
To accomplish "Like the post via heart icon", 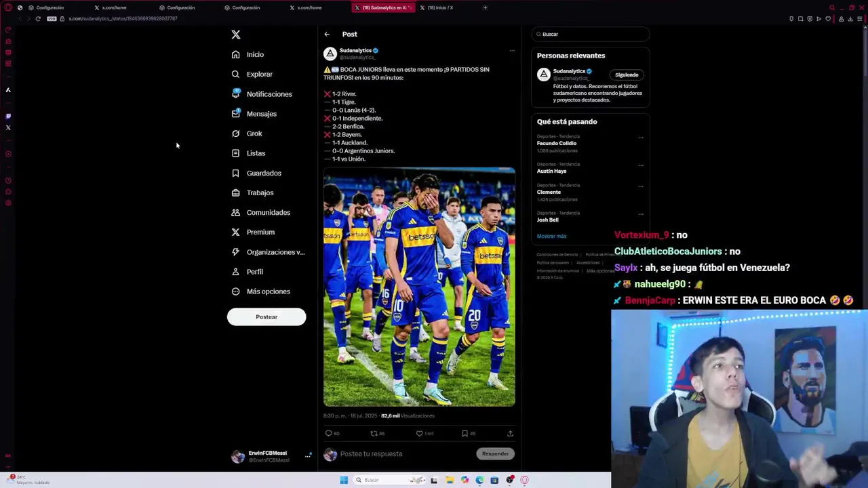I will (x=419, y=433).
